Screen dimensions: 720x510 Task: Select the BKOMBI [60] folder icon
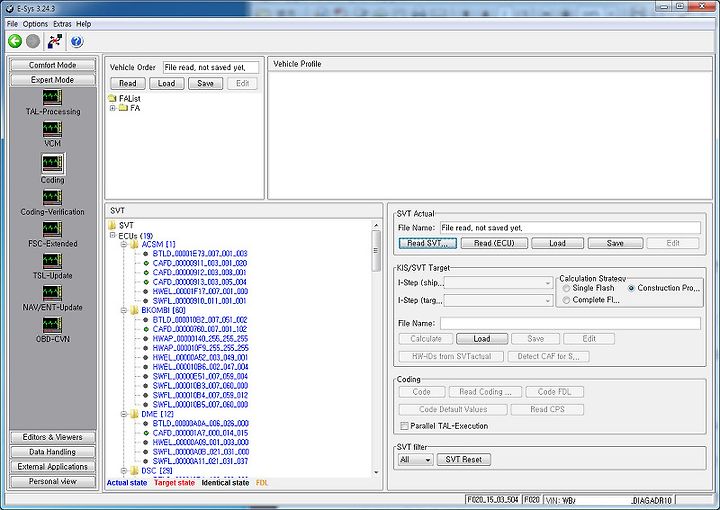pyautogui.click(x=134, y=310)
